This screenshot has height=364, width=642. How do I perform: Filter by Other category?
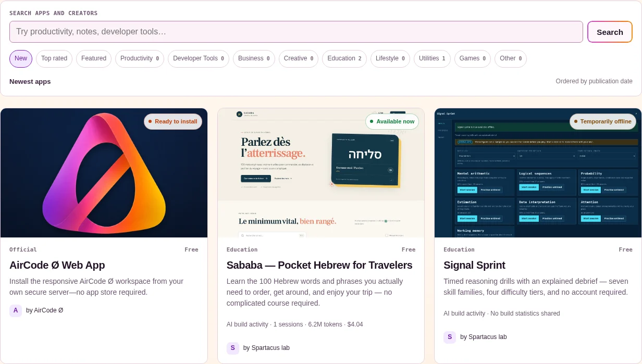click(511, 58)
